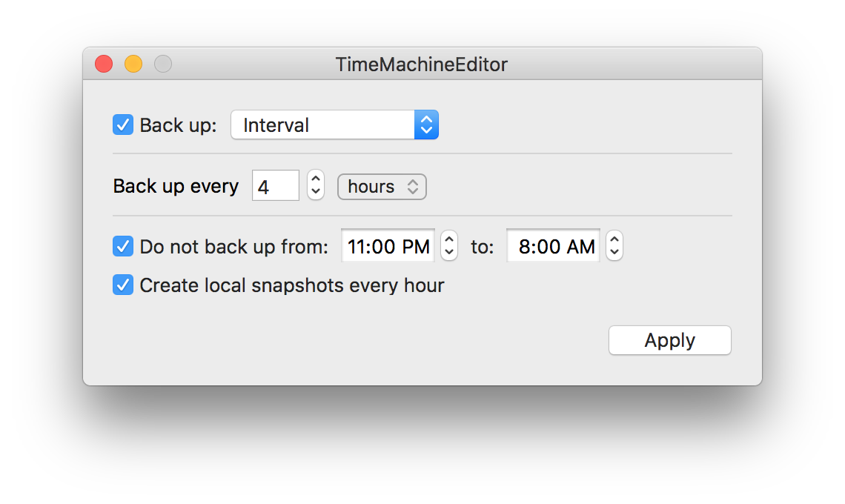845x504 pixels.
Task: Click the TimeMachineEditor window title
Action: tap(421, 64)
